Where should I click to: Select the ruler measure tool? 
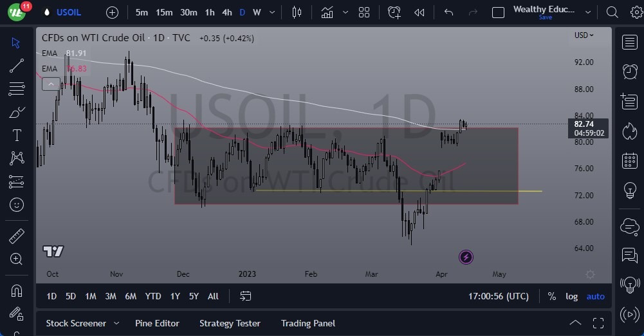(17, 236)
